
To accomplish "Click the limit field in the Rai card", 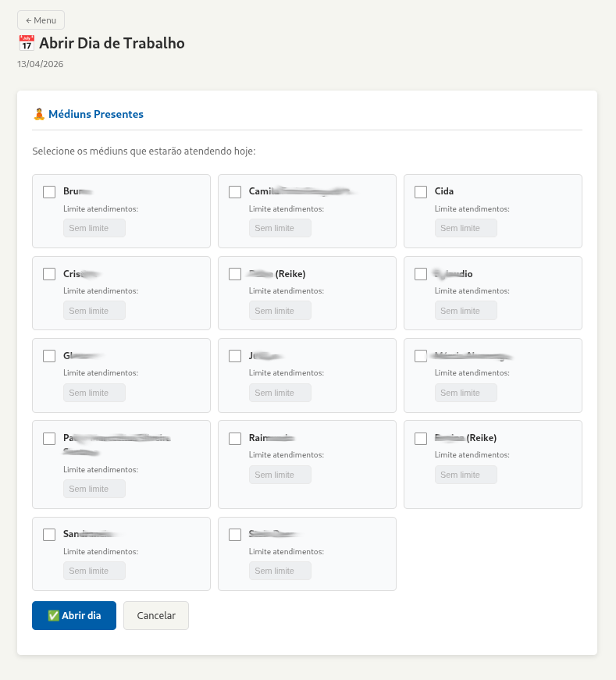I will click(x=280, y=475).
